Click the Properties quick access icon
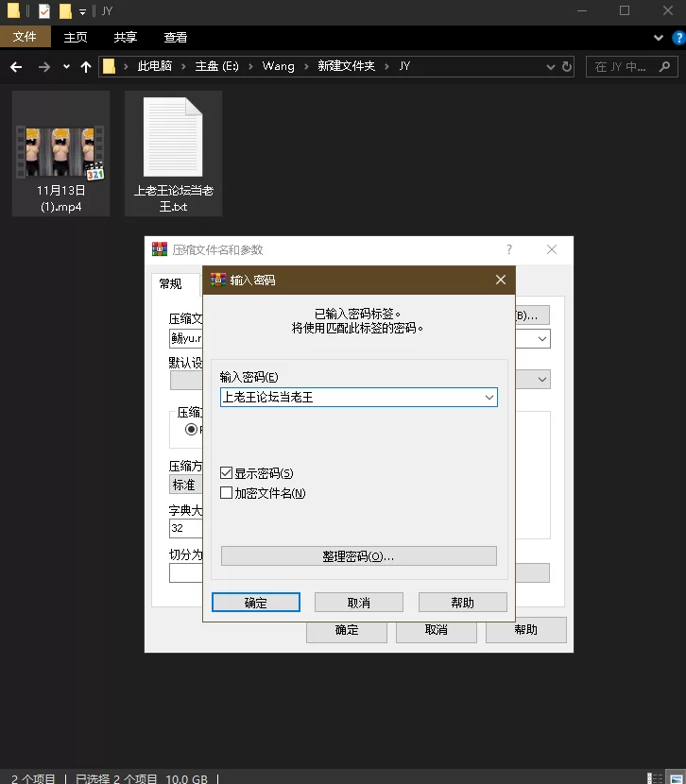Viewport: 686px width, 784px height. pos(43,11)
